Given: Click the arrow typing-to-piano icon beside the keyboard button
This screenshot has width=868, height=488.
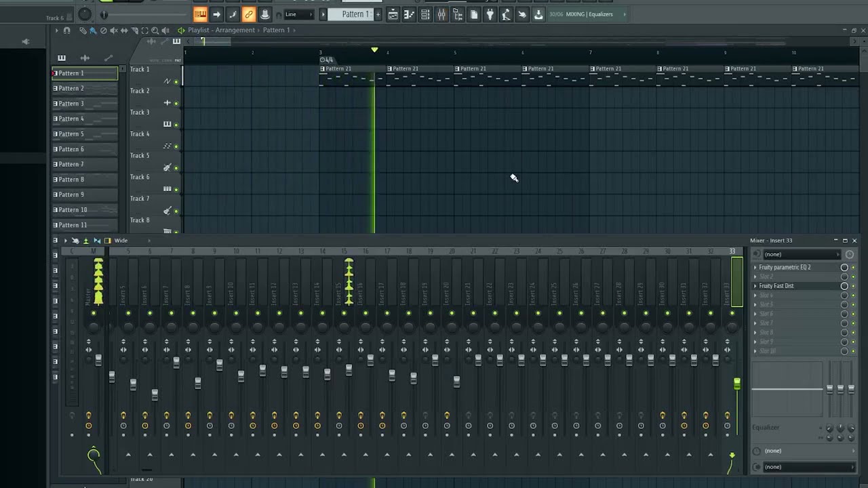Looking at the screenshot, I should pyautogui.click(x=216, y=14).
